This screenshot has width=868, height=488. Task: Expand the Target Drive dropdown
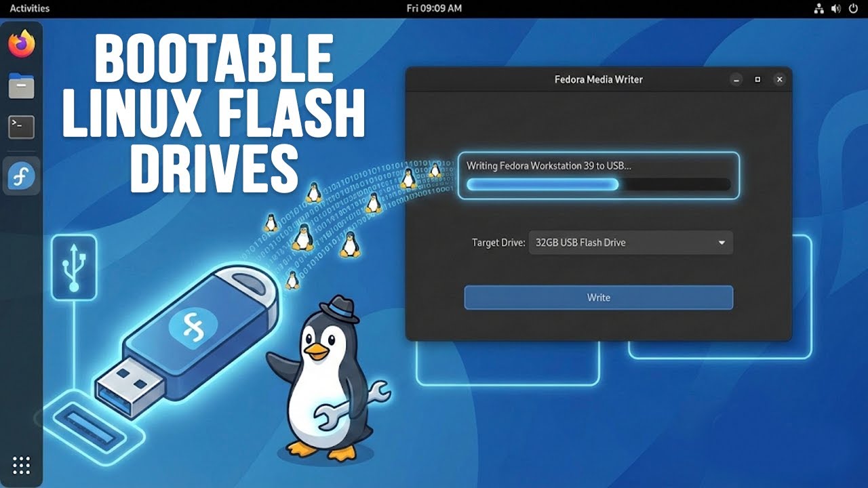631,243
